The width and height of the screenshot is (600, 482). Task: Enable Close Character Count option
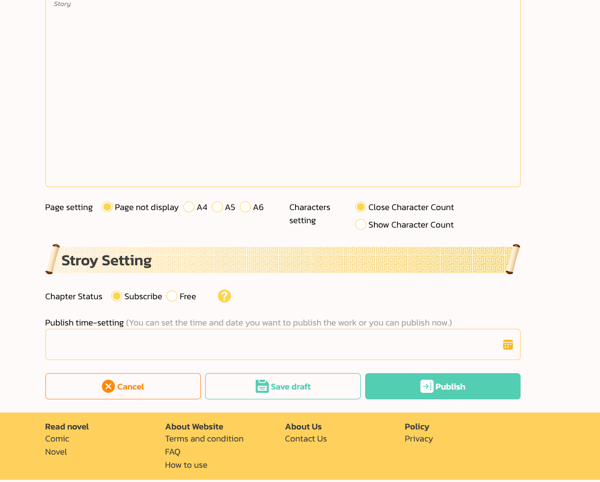point(360,207)
